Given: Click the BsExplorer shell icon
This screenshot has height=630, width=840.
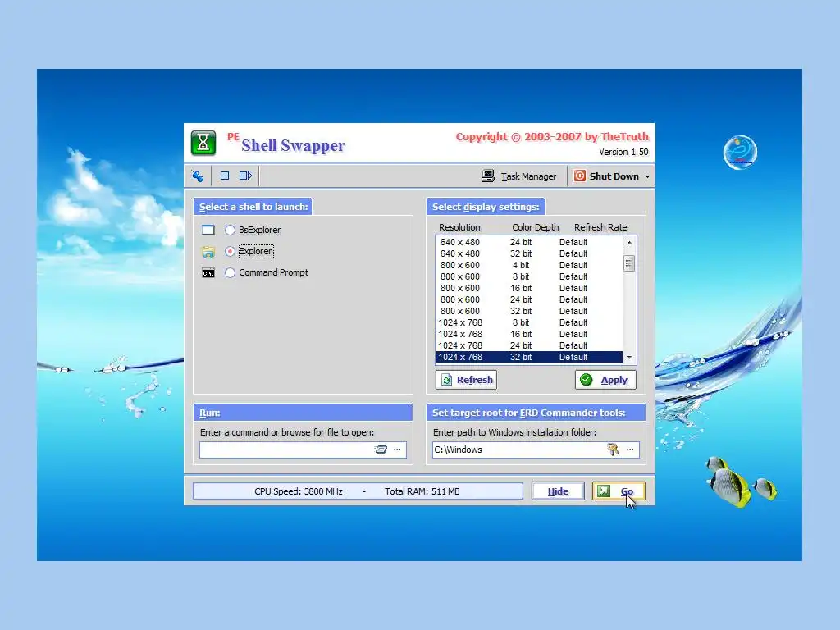Looking at the screenshot, I should [208, 230].
